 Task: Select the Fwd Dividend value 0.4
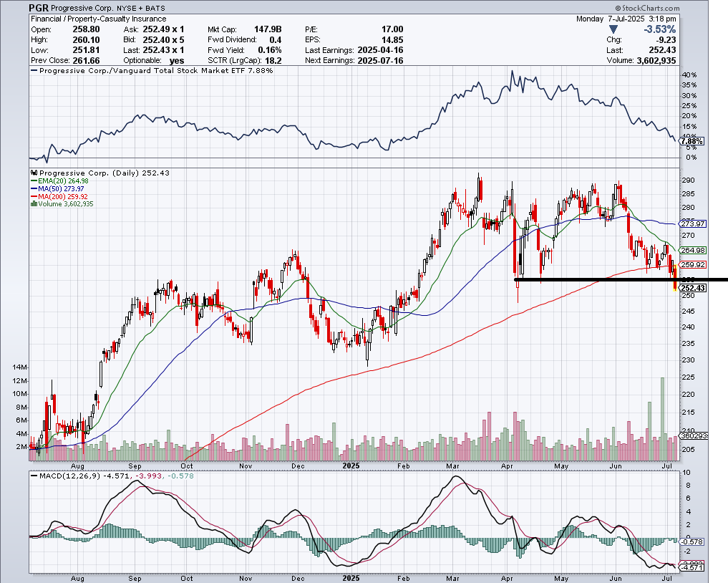point(276,40)
